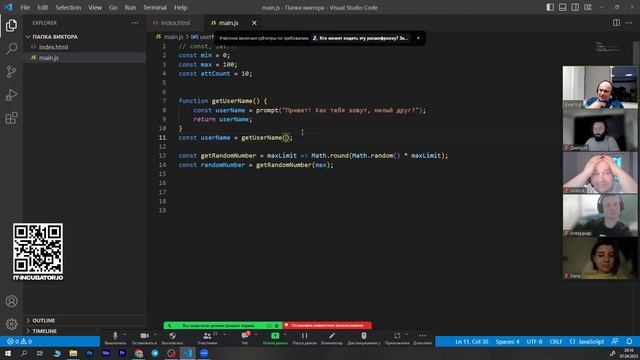This screenshot has width=640, height=360.
Task: Open the Go menu
Action: coord(113,7)
